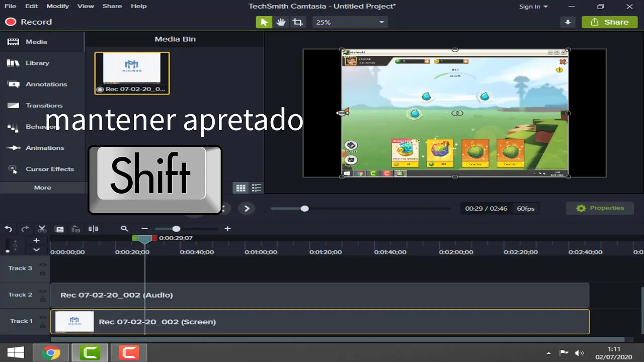Zoom out timeline with minus icon
Image resolution: width=644 pixels, height=362 pixels.
click(144, 229)
